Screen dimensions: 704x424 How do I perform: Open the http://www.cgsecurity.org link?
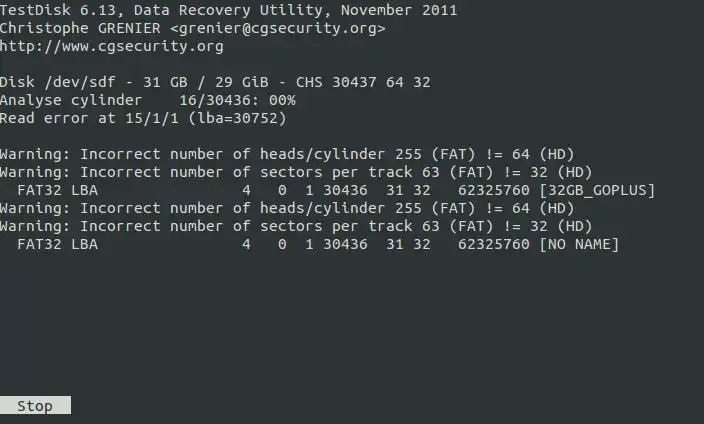[x=111, y=46]
